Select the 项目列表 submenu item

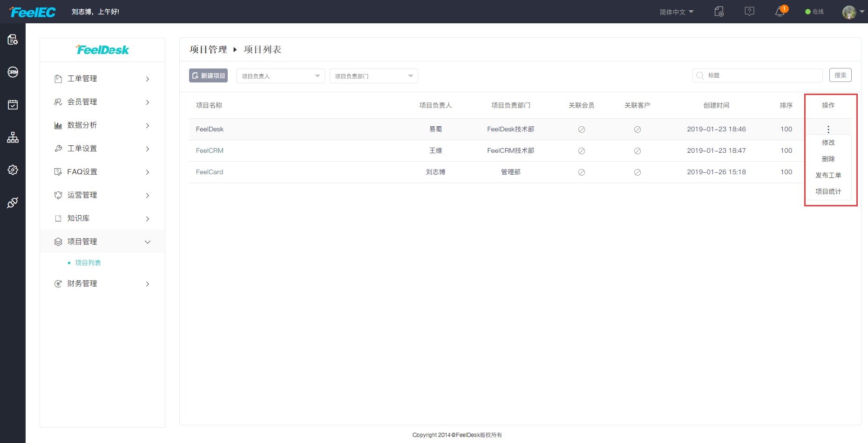[88, 263]
